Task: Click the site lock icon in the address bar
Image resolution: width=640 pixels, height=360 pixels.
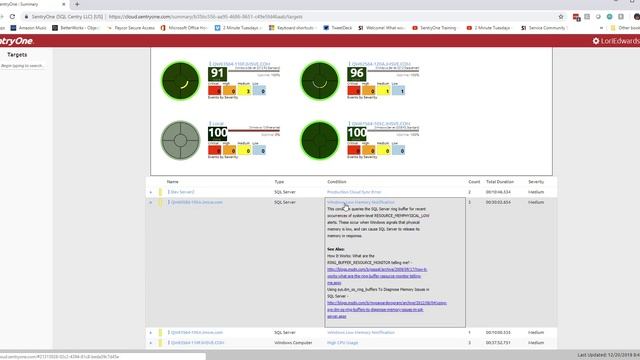Action: [x=26, y=17]
